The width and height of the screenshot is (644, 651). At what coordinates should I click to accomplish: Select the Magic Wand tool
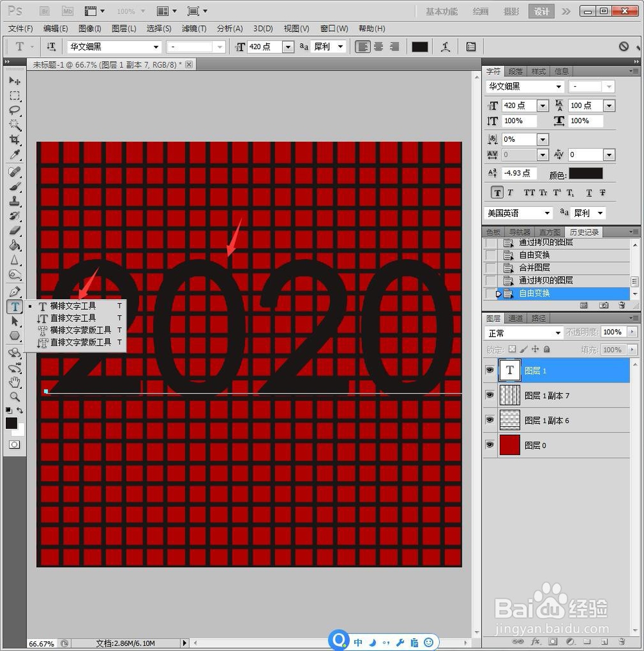coord(15,125)
